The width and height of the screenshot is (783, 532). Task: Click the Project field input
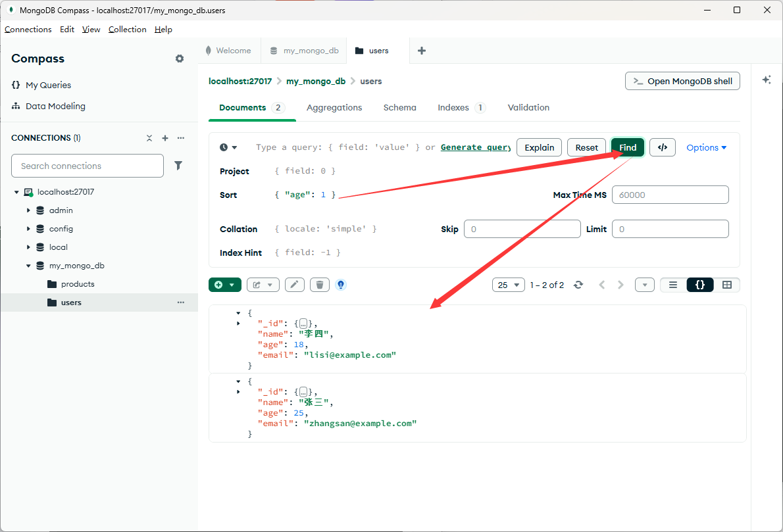pyautogui.click(x=305, y=171)
